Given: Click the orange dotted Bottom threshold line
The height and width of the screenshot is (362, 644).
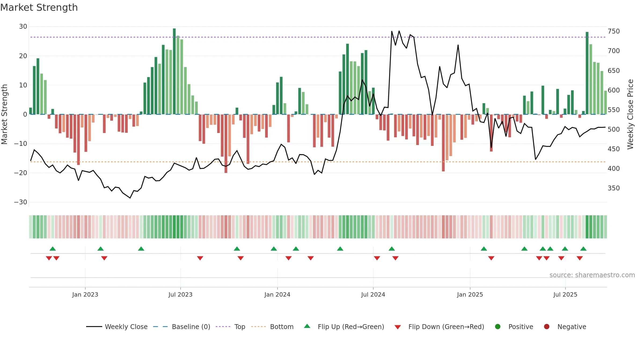Looking at the screenshot, I should (318, 162).
